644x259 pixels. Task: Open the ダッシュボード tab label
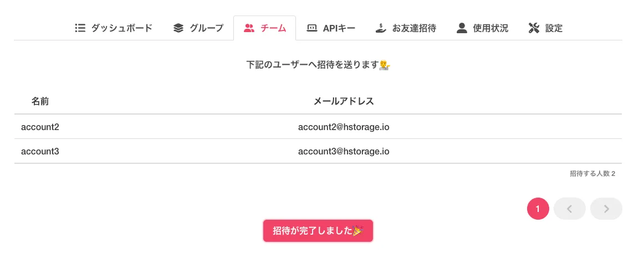(x=121, y=28)
